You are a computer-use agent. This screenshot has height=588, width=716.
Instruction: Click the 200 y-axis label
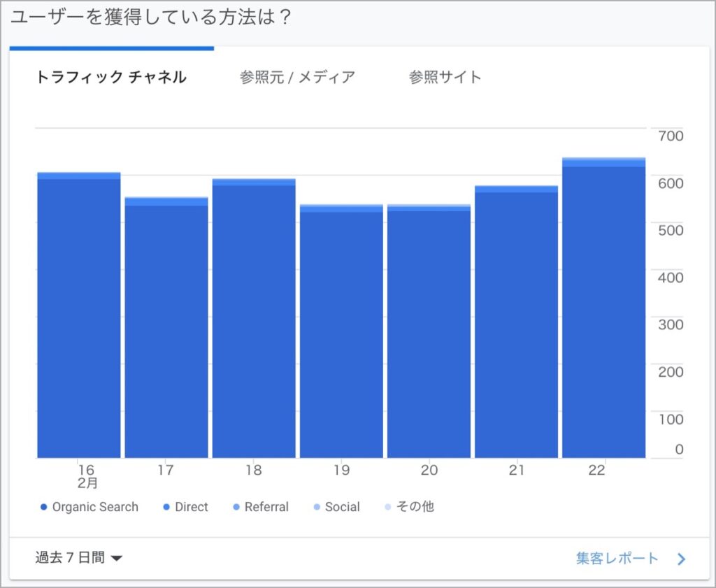tap(671, 372)
